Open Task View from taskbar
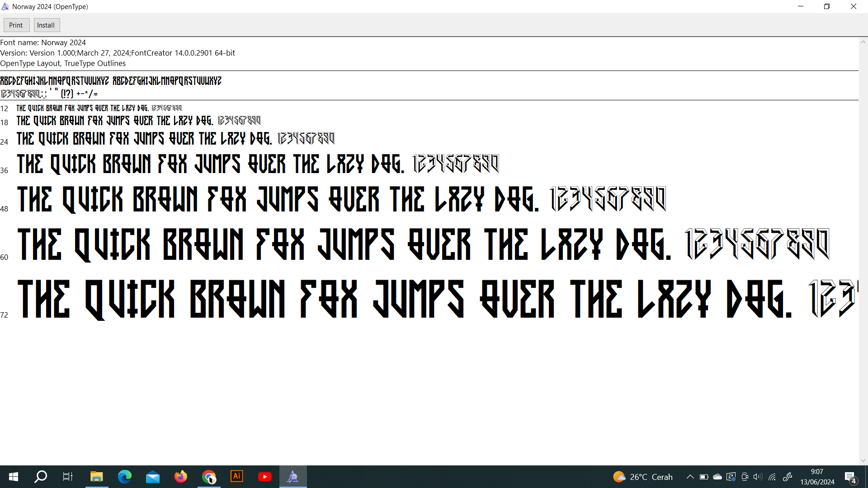The height and width of the screenshot is (488, 868). tap(68, 477)
